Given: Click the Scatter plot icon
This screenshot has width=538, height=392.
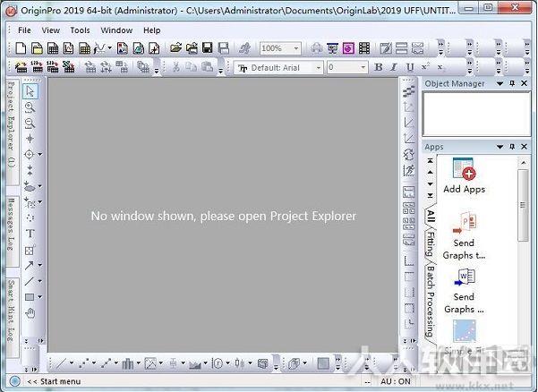Looking at the screenshot, I should tap(83, 363).
